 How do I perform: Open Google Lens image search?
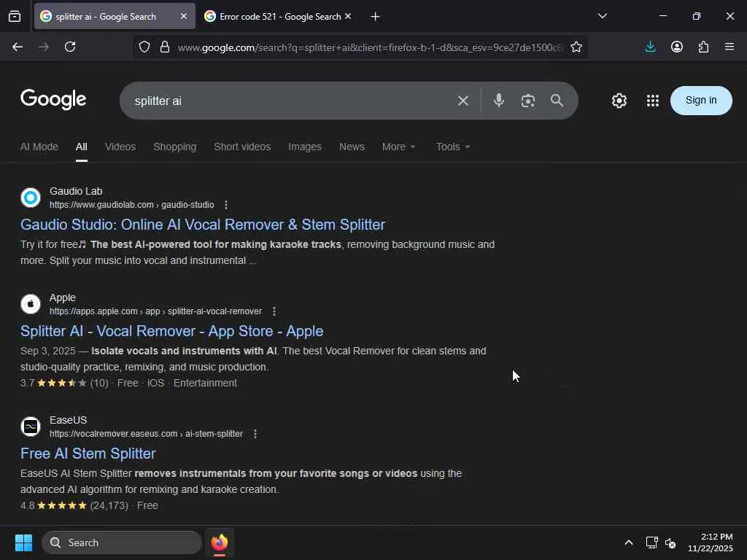pyautogui.click(x=528, y=101)
